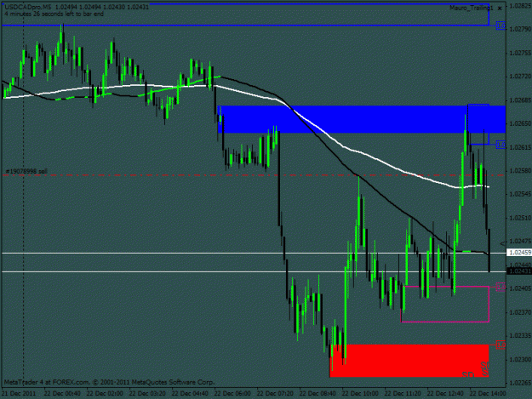Click the blue 1.0 label near 1.02790
This screenshot has height=399, width=532.
click(x=501, y=26)
